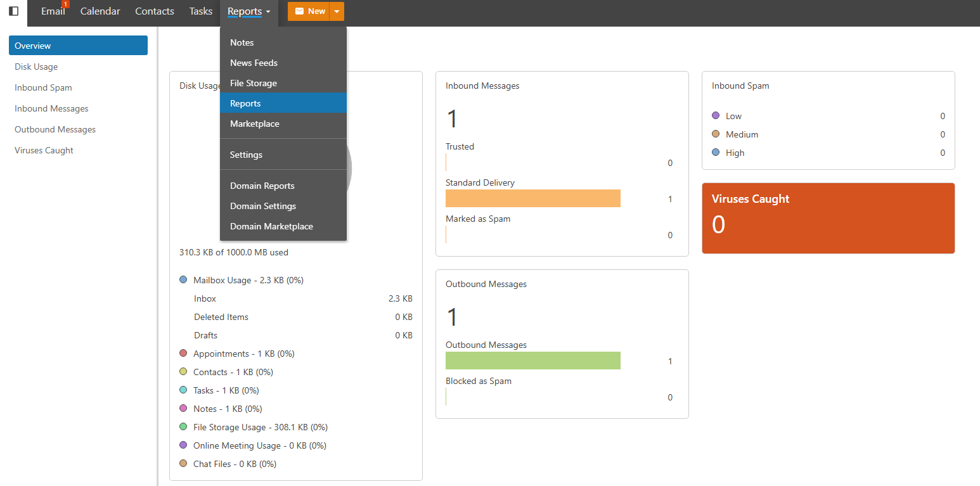Viewport: 980px width, 486px height.
Task: Toggle the sidebar panel icon
Action: pyautogui.click(x=13, y=11)
